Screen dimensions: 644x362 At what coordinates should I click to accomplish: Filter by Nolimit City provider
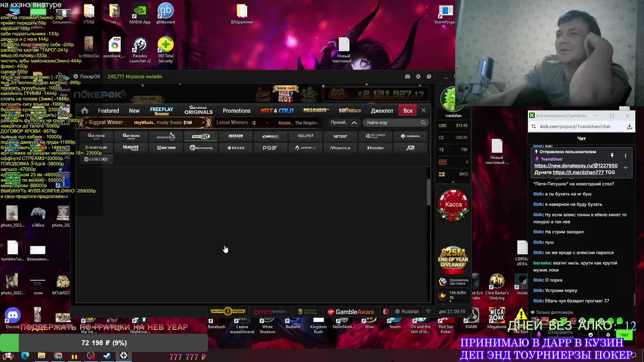(305, 136)
